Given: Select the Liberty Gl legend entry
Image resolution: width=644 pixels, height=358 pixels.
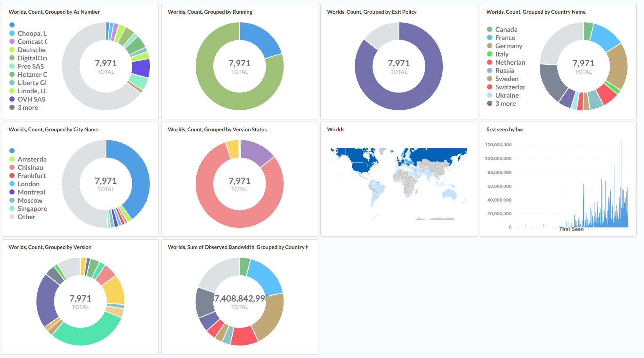Looking at the screenshot, I should [x=28, y=83].
